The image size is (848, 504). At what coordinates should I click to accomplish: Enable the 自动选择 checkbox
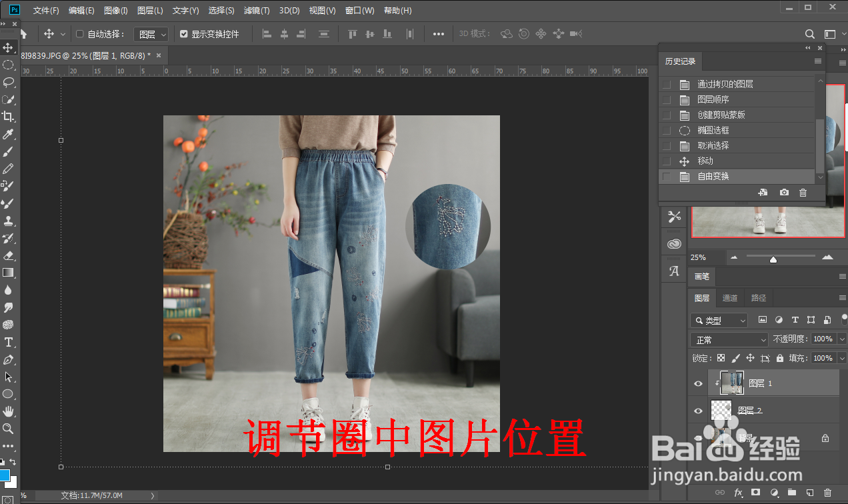pos(80,34)
